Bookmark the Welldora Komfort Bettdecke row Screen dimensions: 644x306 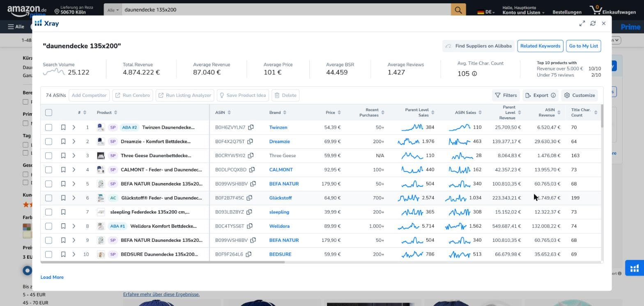click(63, 226)
